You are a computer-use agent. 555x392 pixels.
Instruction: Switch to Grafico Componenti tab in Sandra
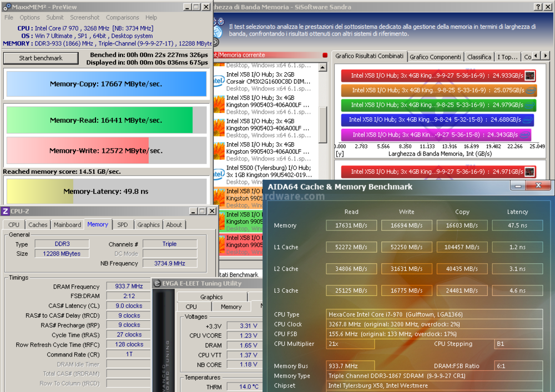(435, 57)
